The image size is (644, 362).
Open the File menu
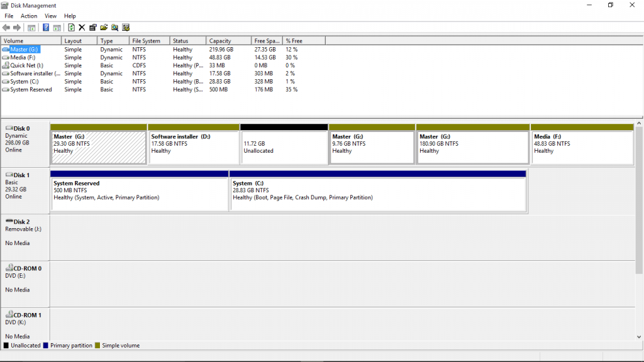pyautogui.click(x=9, y=16)
